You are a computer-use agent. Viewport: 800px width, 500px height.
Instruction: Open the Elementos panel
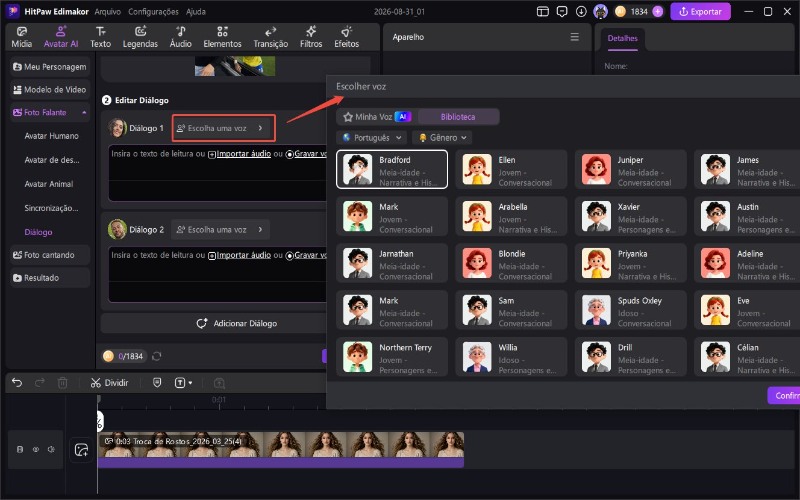tap(222, 37)
